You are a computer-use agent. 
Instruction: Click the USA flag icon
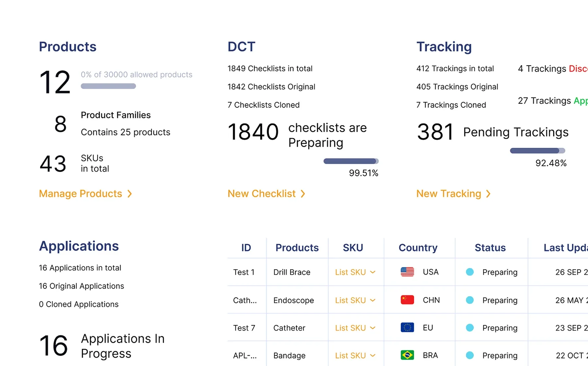(407, 272)
